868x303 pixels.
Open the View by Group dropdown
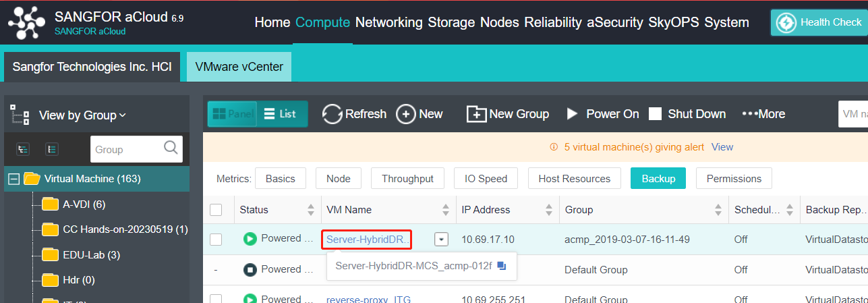tap(82, 115)
